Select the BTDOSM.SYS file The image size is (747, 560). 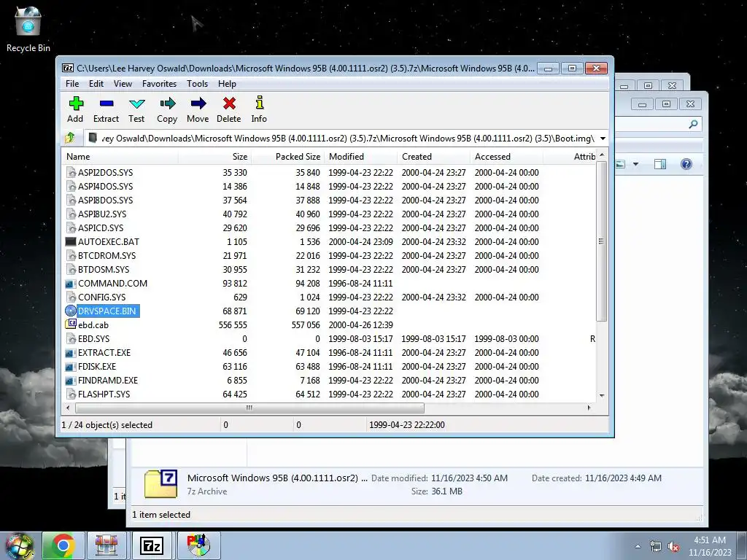coord(104,270)
